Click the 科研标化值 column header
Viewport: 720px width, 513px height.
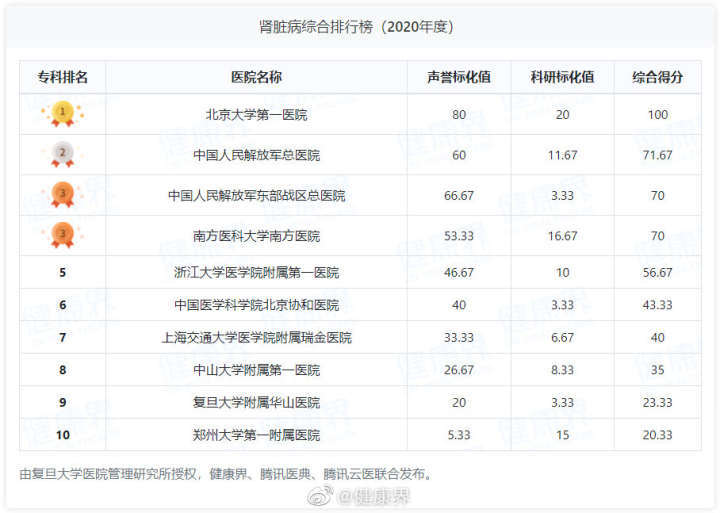[562, 77]
